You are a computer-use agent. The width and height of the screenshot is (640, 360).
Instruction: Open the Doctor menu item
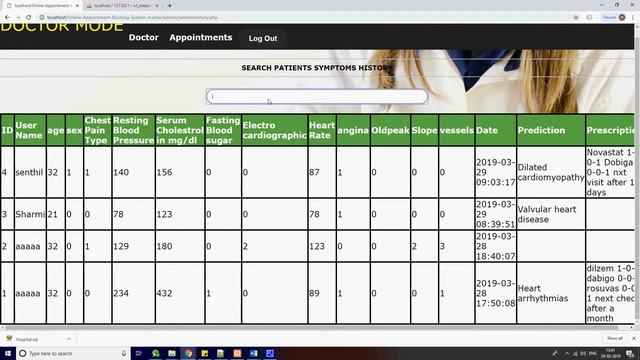[144, 37]
